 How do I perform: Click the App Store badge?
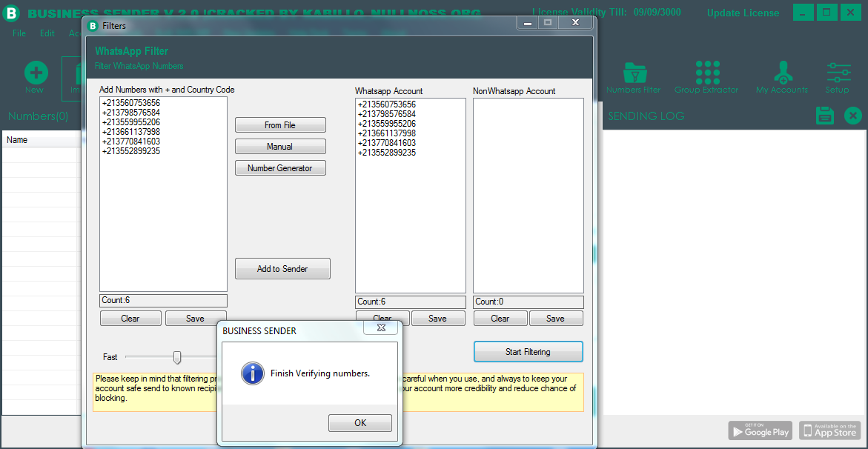point(829,430)
